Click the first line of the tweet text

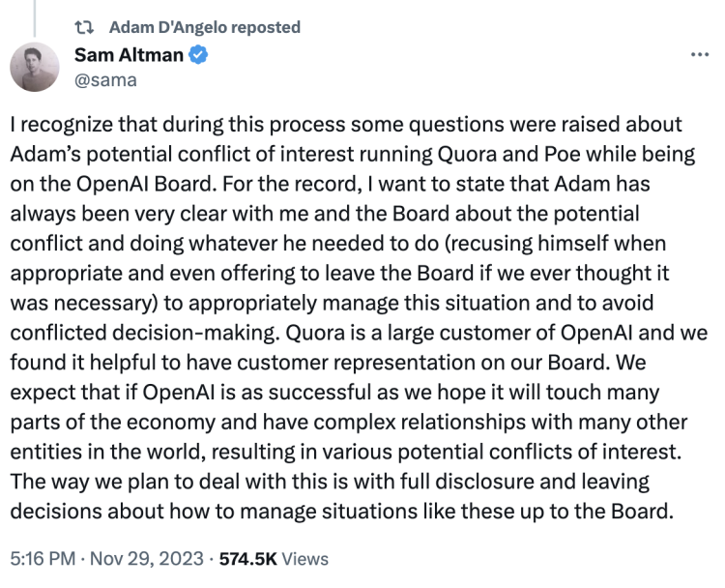point(346,125)
